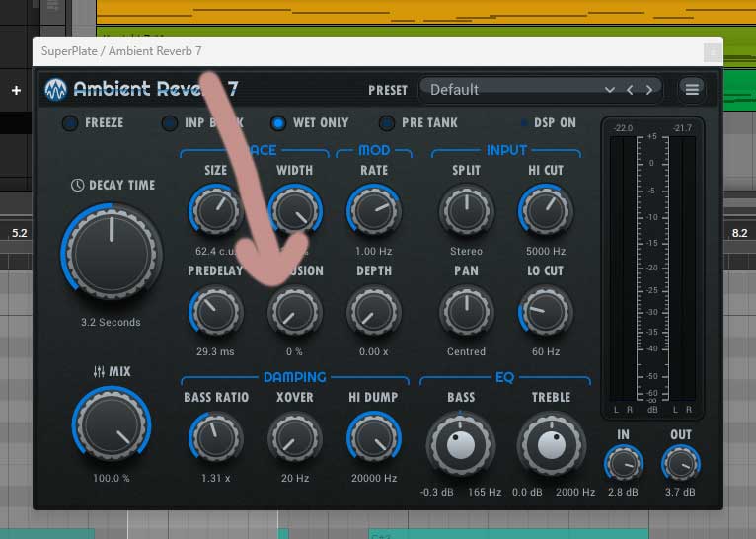Click the Diffusion knob showing 0 %
Image resolution: width=756 pixels, height=539 pixels.
pyautogui.click(x=294, y=311)
